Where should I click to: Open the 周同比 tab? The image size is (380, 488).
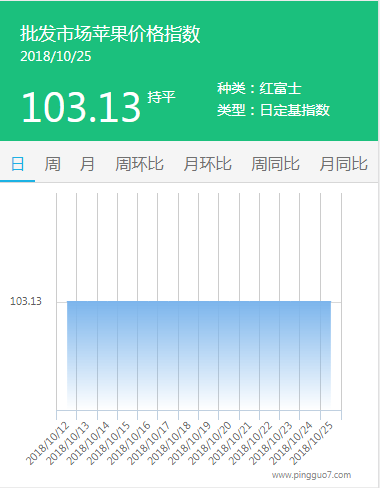point(275,164)
